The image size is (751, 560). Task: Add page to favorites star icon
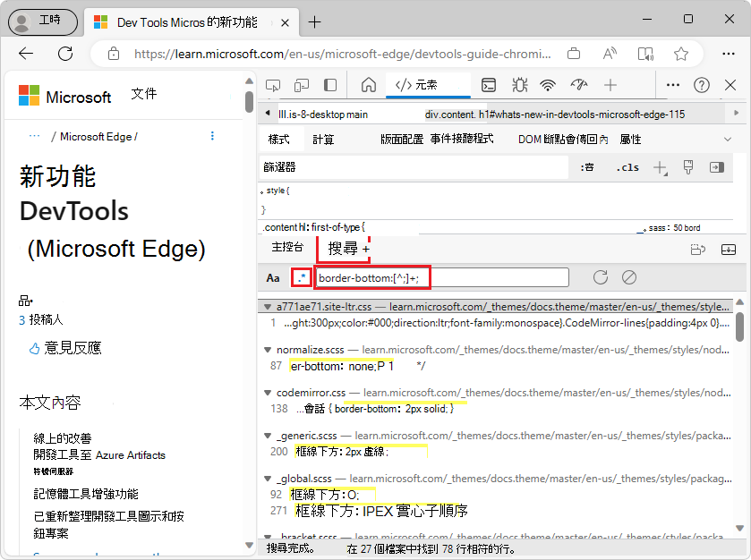[681, 54]
